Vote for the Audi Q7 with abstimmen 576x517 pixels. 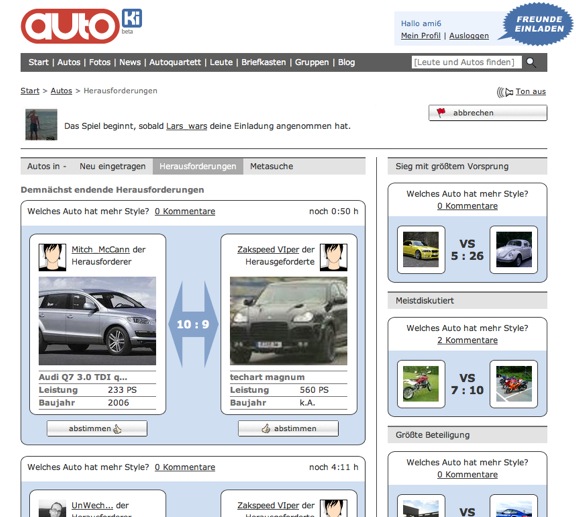pos(97,428)
